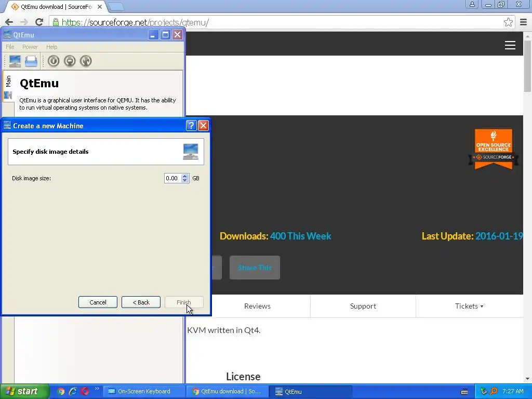The image size is (532, 399).
Task: Open the Power menu in QtEmu
Action: pyautogui.click(x=30, y=47)
